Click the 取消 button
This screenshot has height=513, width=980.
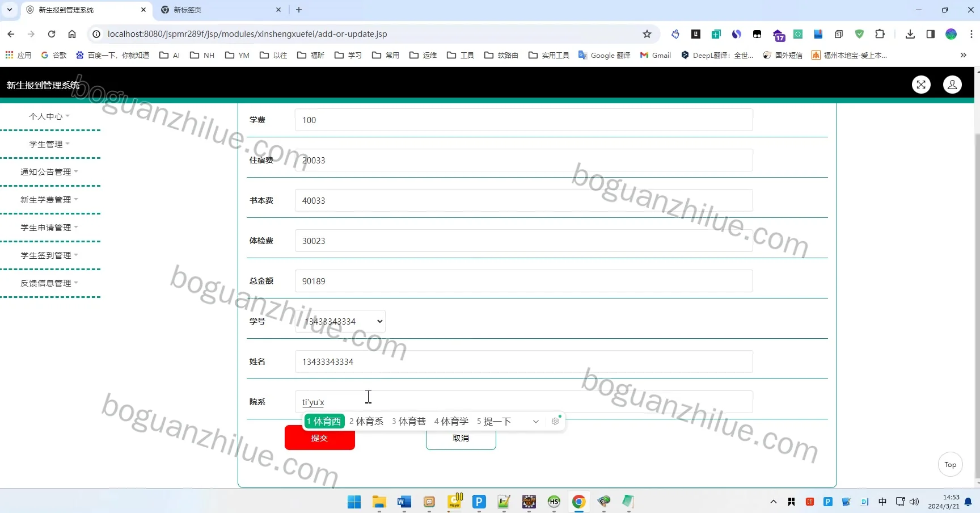(461, 438)
